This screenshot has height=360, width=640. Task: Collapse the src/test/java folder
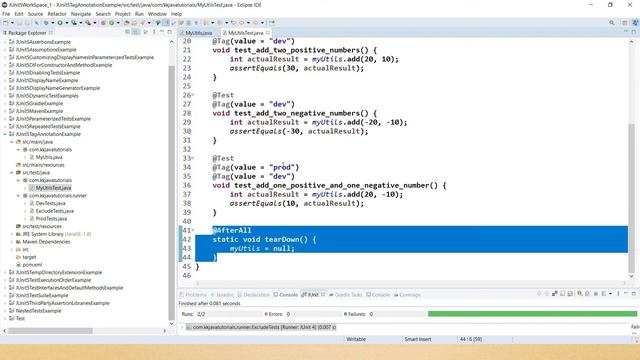click(x=11, y=173)
